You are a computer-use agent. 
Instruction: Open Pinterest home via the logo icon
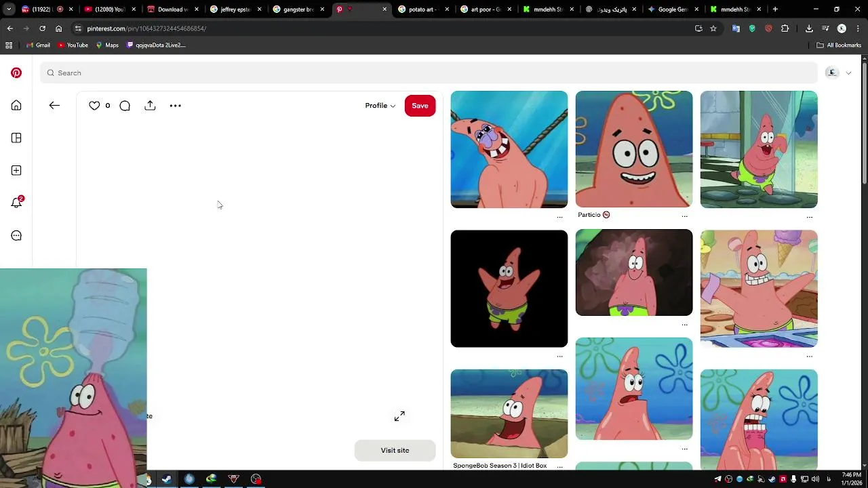[16, 73]
